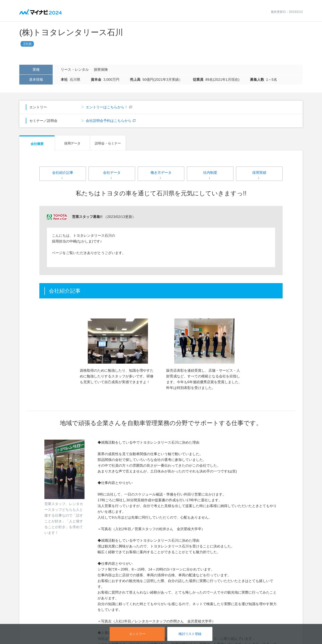Click the chevron before 会社説明会予約はこちらから
The image size is (322, 644).
coord(83,121)
